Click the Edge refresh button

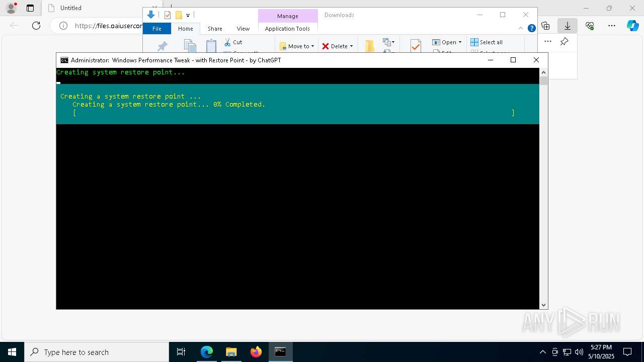click(36, 26)
